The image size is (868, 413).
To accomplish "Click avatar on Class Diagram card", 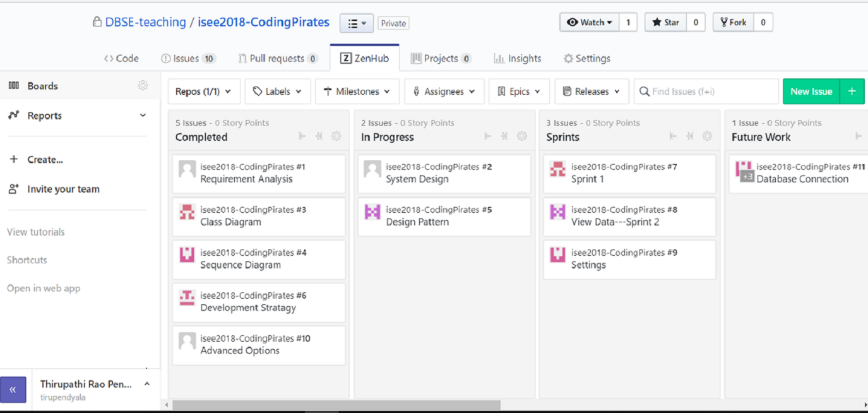I will click(x=187, y=212).
